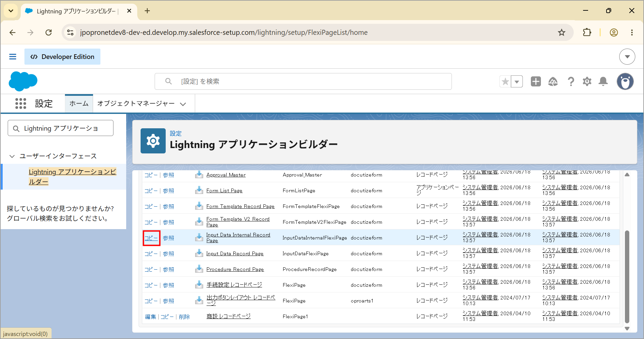644x339 pixels.
Task: Click the scroll up arrow of the list
Action: coord(627,175)
